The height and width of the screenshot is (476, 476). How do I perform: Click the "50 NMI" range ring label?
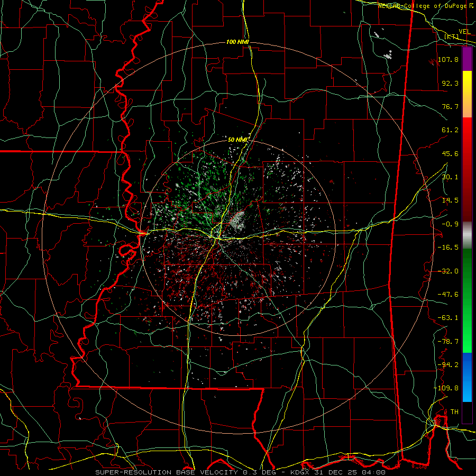coord(239,140)
